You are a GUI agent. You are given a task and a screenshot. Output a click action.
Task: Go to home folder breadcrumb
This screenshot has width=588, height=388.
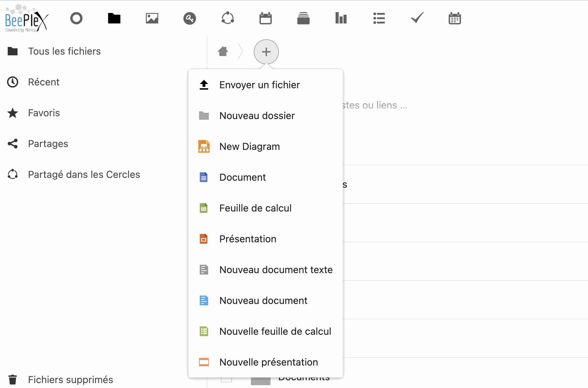[x=223, y=52]
